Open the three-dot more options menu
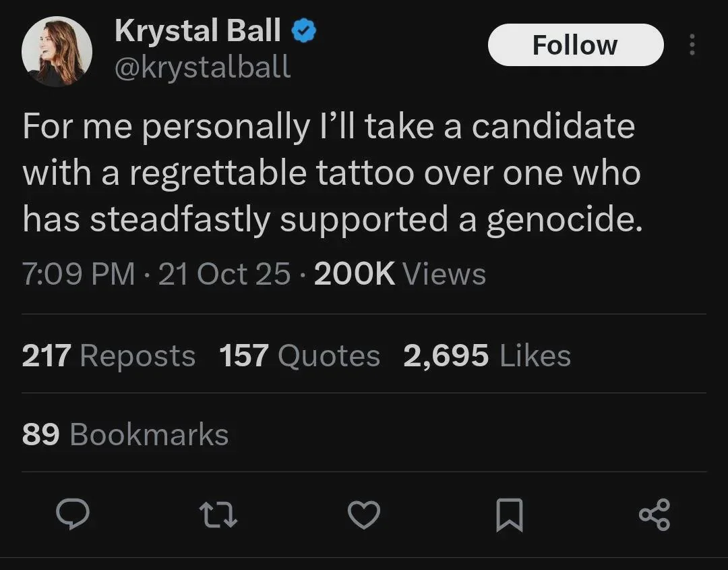Screen dimensions: 728x570 pos(691,45)
